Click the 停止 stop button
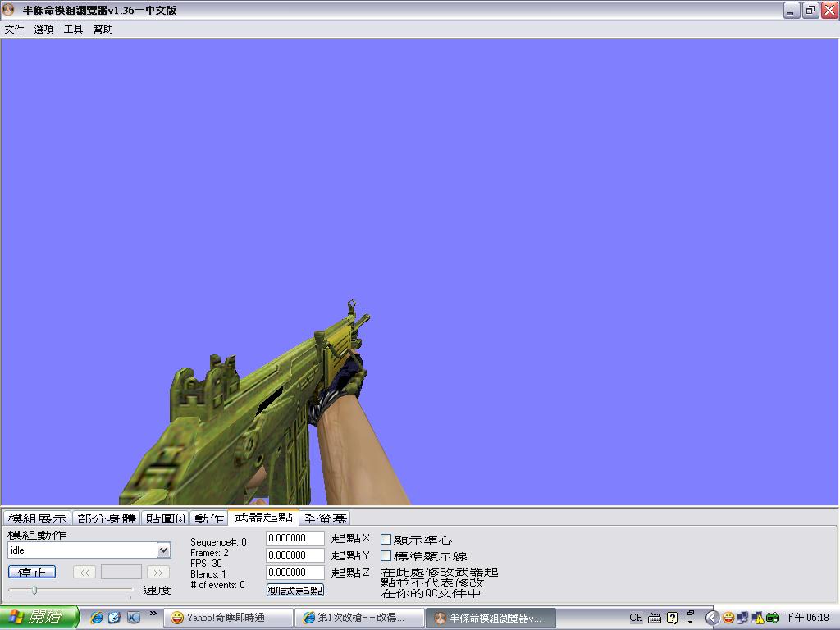The height and width of the screenshot is (630, 840). click(x=32, y=572)
